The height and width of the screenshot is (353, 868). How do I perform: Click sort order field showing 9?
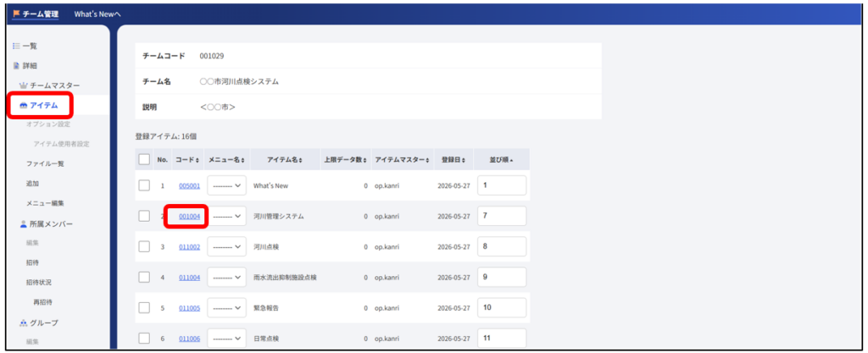point(502,277)
